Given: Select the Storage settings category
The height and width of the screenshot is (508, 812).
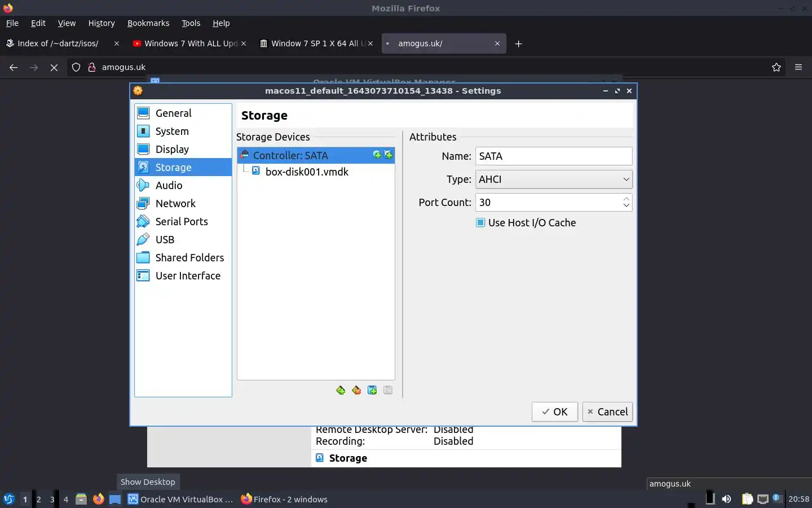Looking at the screenshot, I should click(x=183, y=167).
